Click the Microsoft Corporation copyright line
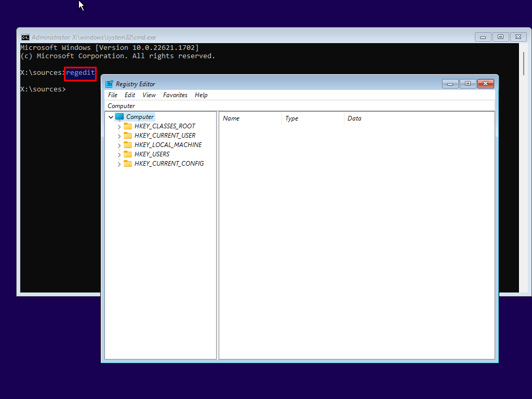The width and height of the screenshot is (532, 399). (x=118, y=56)
